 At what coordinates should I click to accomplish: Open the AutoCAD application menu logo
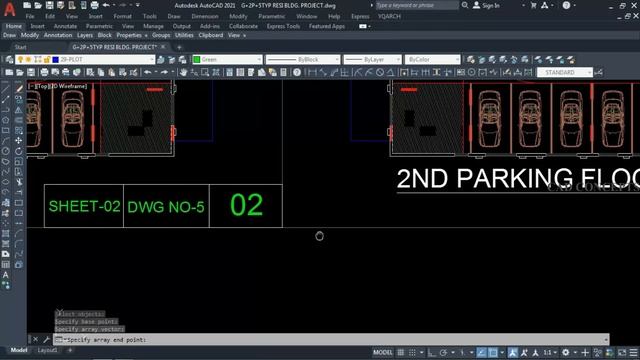pyautogui.click(x=9, y=9)
